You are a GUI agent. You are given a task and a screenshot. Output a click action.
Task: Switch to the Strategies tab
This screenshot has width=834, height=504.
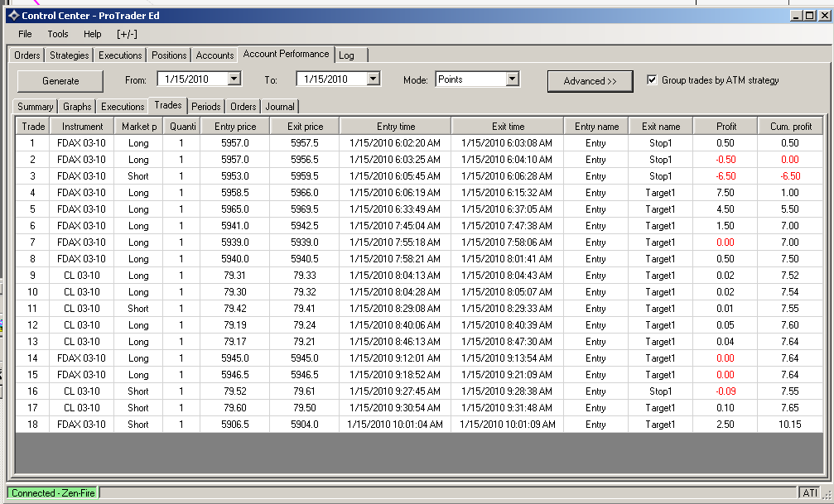(x=70, y=55)
